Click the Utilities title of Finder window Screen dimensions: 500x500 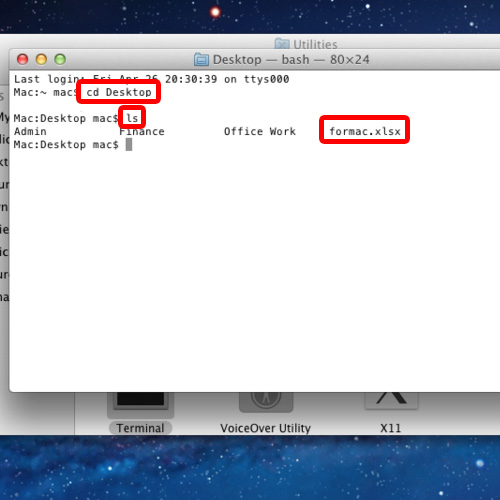[x=315, y=44]
